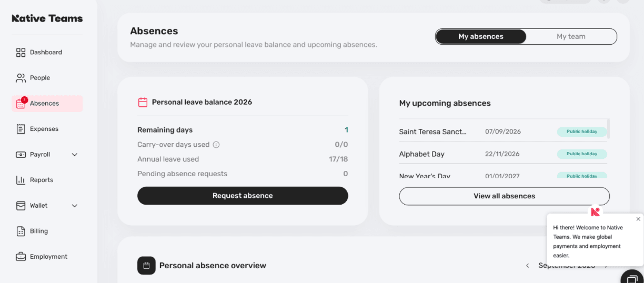Click the View all absences button

coord(504,196)
